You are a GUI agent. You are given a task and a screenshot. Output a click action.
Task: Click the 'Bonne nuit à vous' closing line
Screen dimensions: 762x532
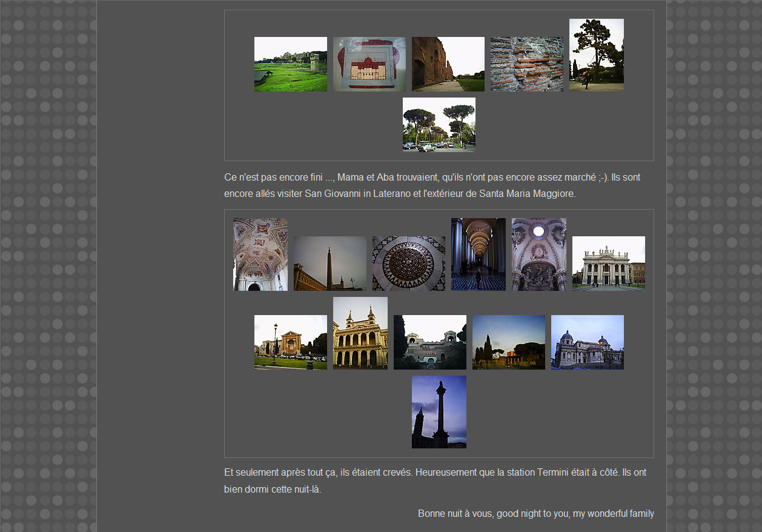click(x=535, y=514)
